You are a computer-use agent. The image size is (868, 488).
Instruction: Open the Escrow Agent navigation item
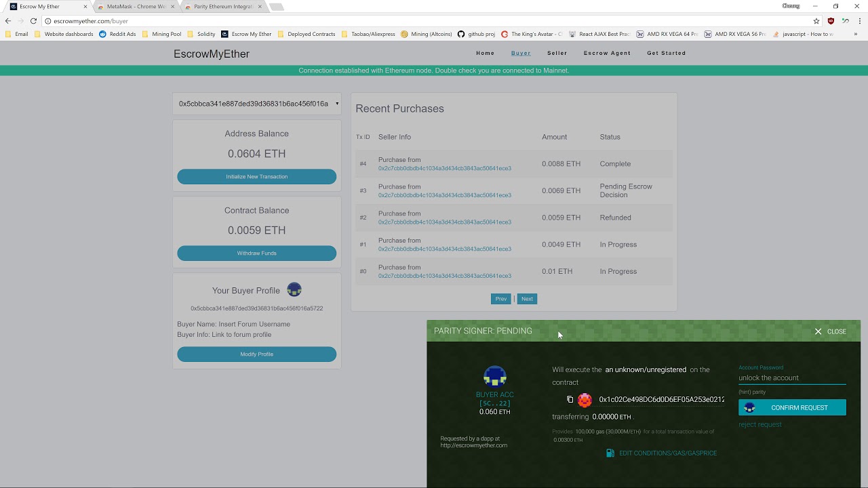[x=607, y=53]
